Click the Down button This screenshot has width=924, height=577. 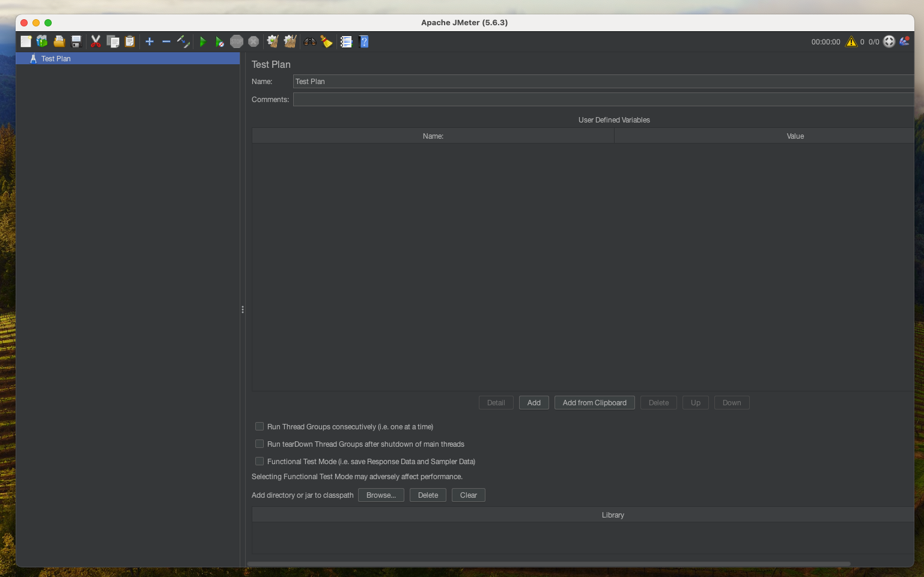pos(732,403)
